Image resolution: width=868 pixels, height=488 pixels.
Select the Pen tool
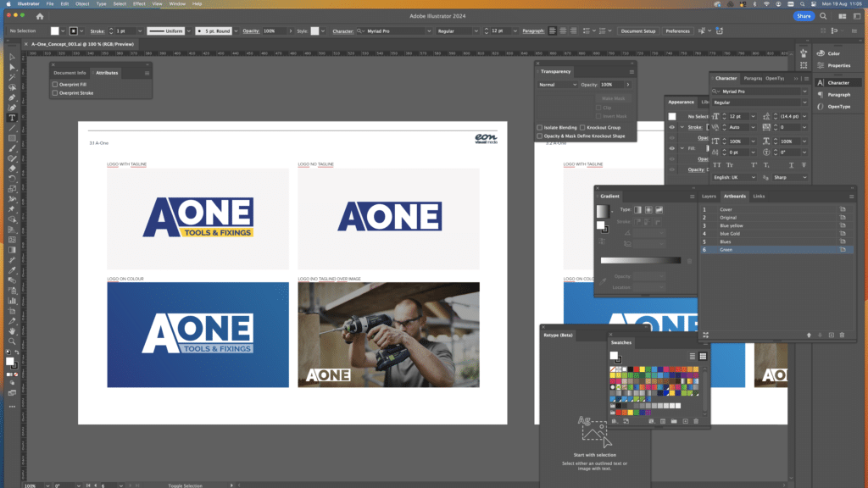(12, 97)
